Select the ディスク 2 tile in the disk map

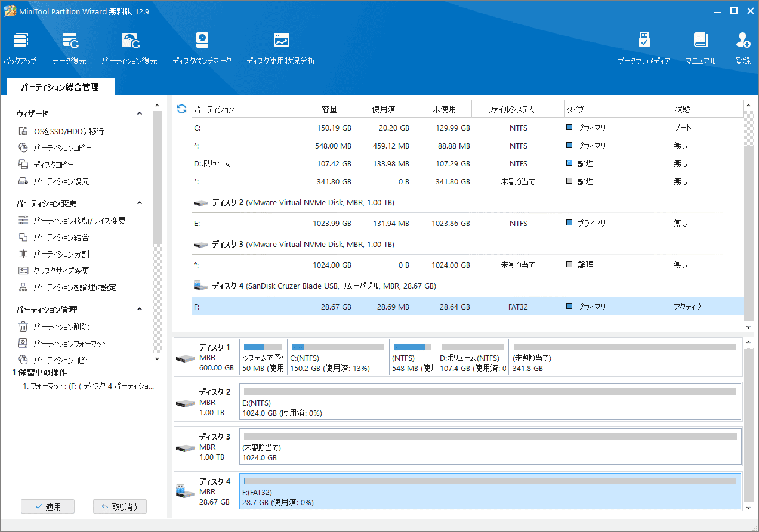pyautogui.click(x=205, y=402)
